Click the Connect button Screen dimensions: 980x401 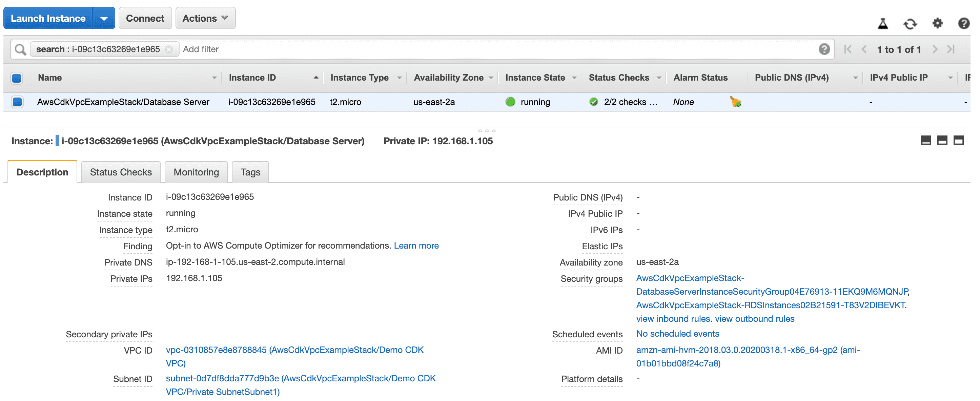145,18
